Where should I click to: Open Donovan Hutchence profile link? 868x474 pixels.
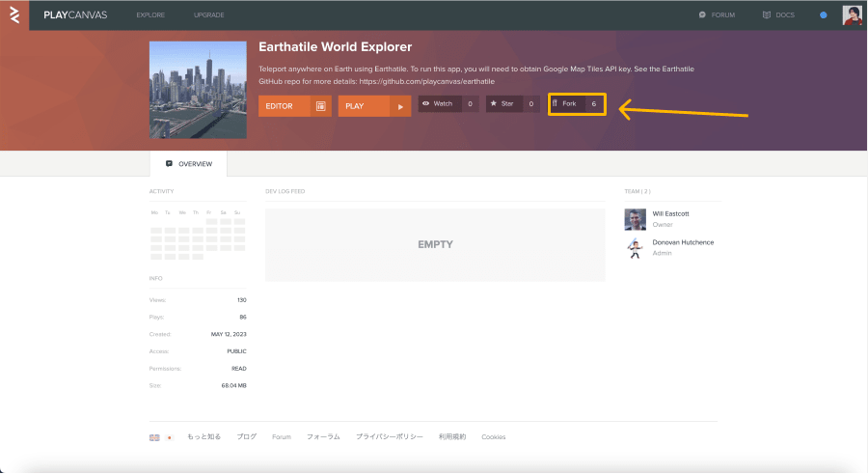[x=683, y=242]
